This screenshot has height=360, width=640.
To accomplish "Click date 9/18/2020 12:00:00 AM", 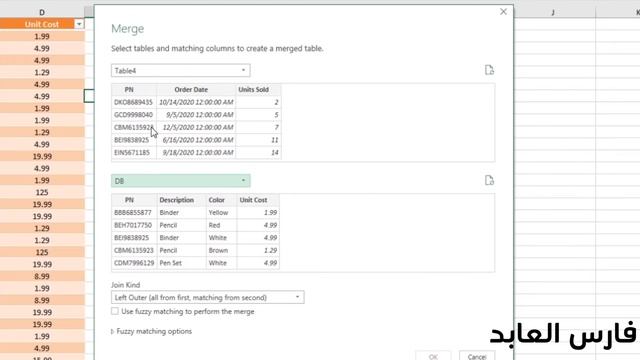I will [196, 153].
